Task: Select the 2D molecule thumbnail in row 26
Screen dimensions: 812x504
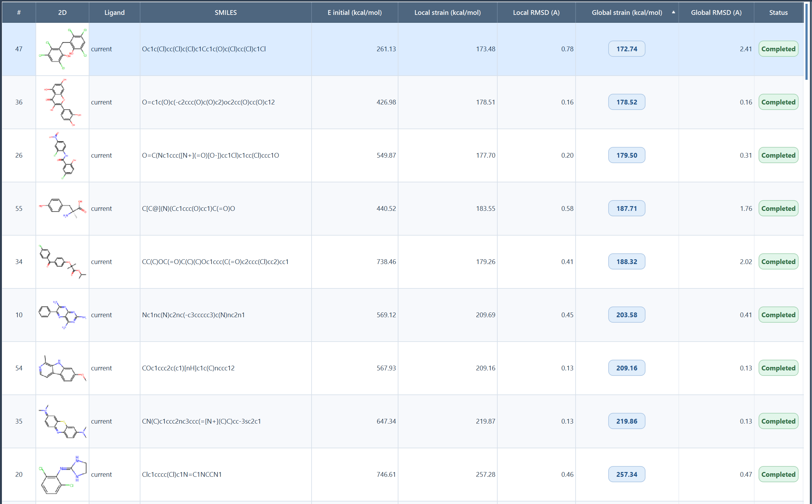Action: (x=62, y=155)
